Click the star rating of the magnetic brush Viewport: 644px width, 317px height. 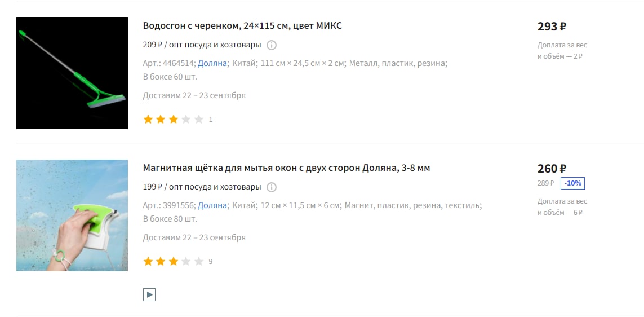point(174,261)
